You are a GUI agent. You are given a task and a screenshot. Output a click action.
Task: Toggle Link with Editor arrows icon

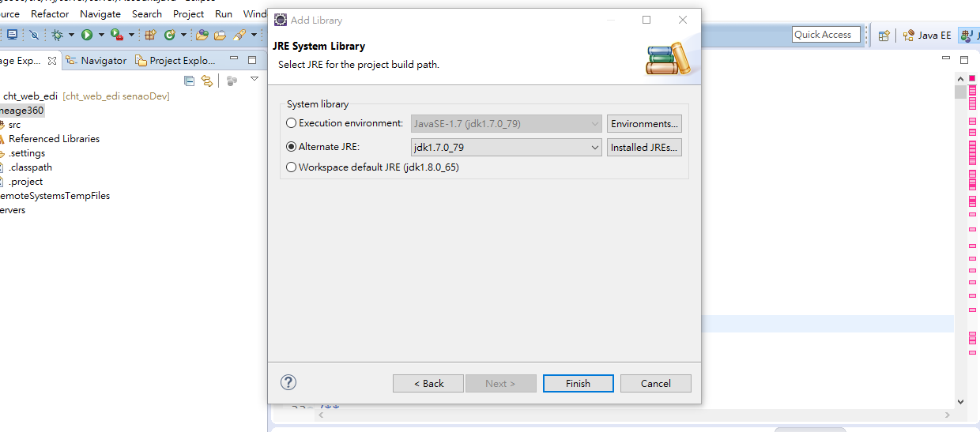pos(207,81)
